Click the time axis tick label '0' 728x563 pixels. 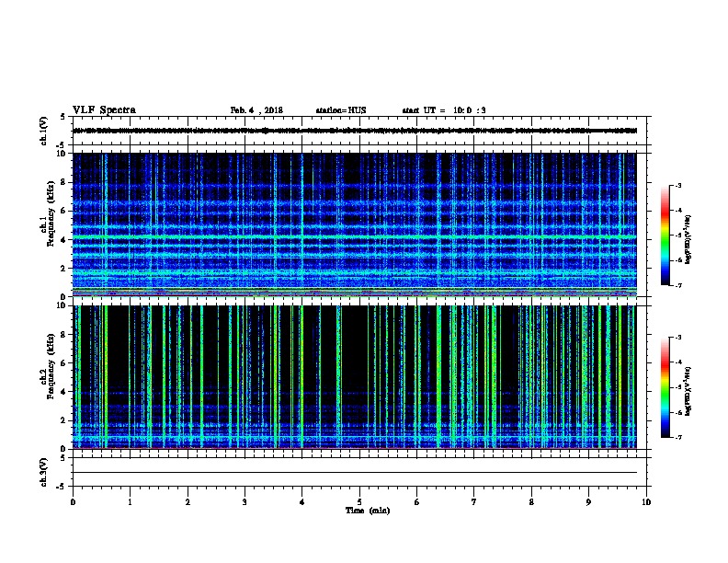73,502
